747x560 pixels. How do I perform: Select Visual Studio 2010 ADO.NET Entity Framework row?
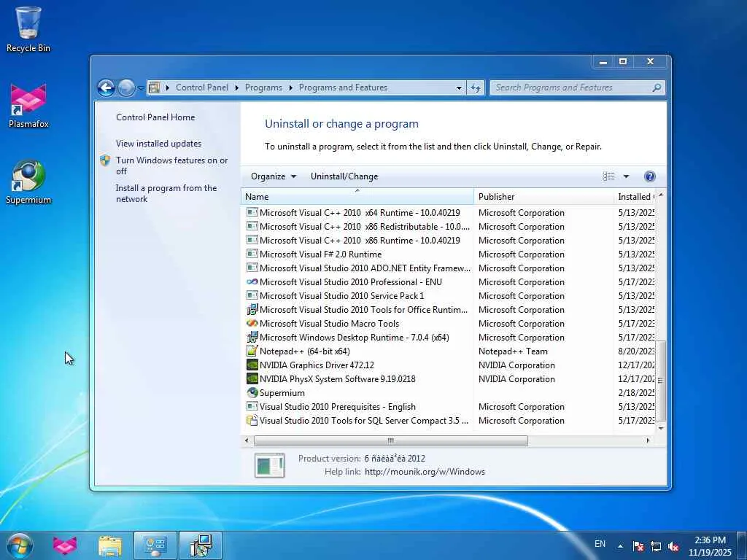[x=448, y=268]
